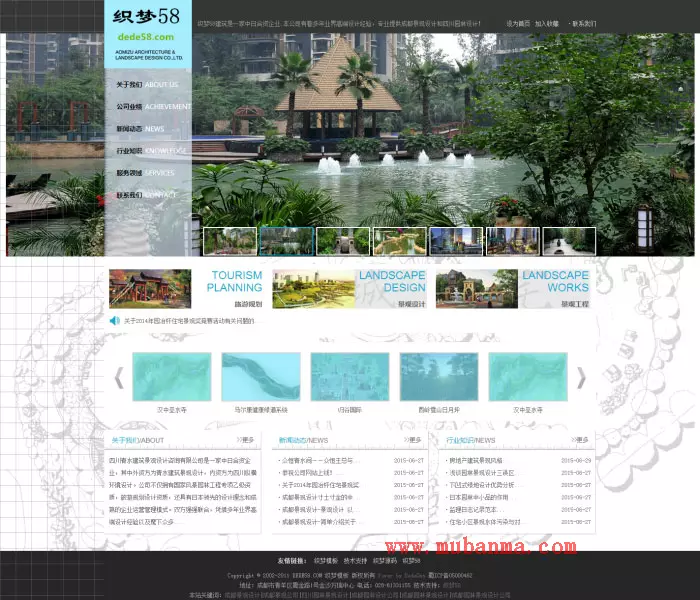Select the first slideshow thumbnail

click(x=230, y=241)
